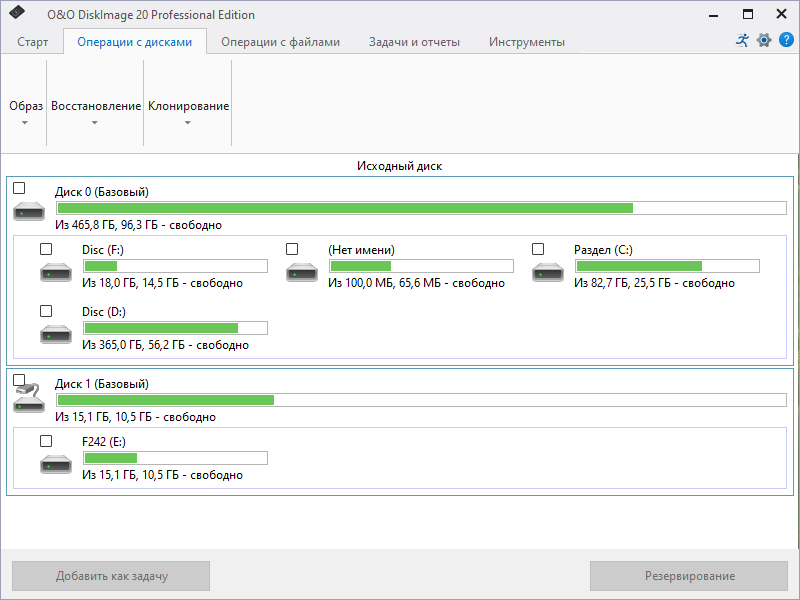Click the Раздел (C:) label
Viewport: 800px width, 600px height.
[x=603, y=249]
